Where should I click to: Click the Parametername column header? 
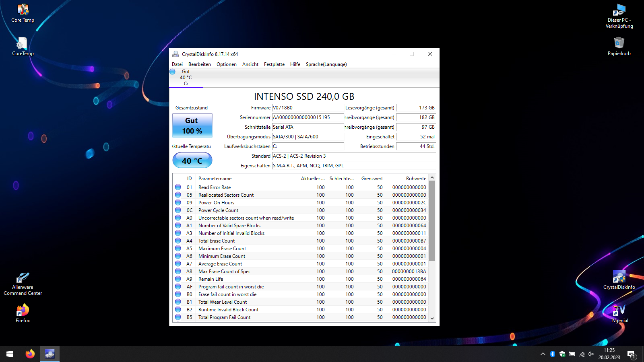pyautogui.click(x=247, y=179)
